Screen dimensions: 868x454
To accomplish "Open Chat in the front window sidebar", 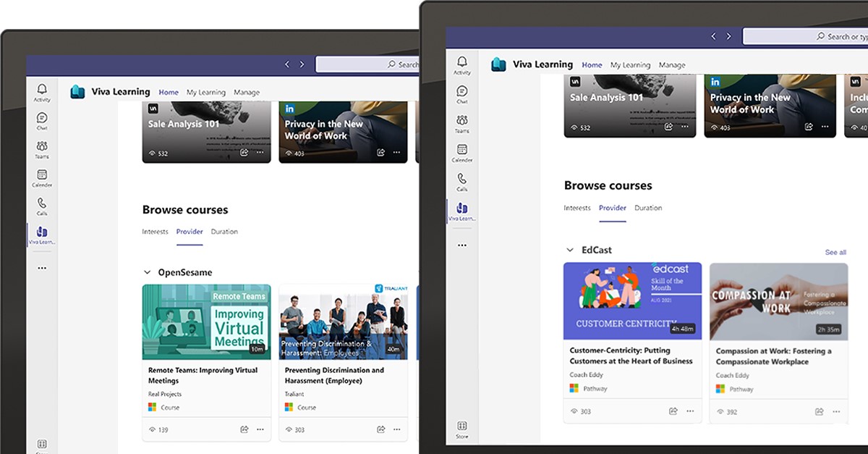I will coord(462,93).
